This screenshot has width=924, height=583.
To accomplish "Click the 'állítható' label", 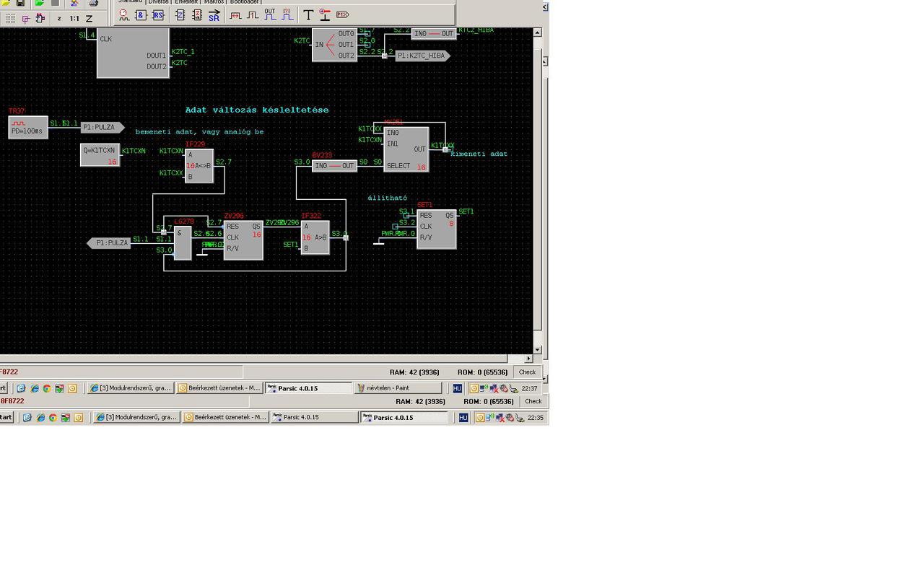I will tap(388, 198).
